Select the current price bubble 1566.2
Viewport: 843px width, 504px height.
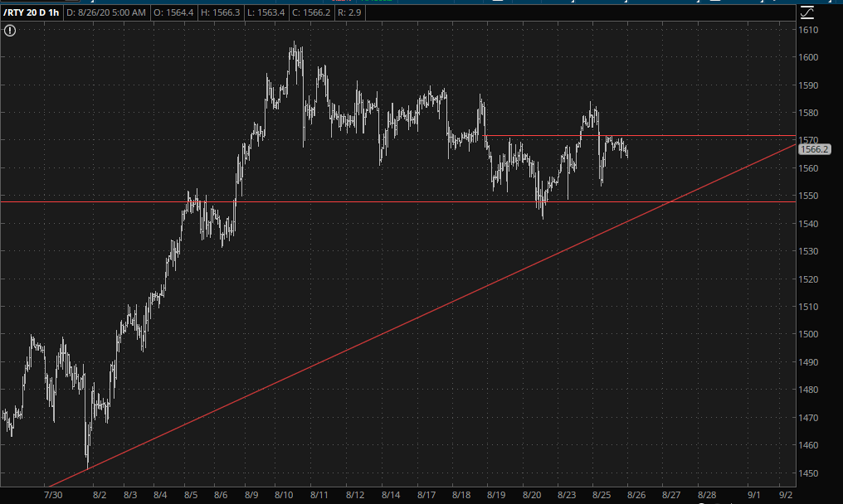tap(814, 149)
